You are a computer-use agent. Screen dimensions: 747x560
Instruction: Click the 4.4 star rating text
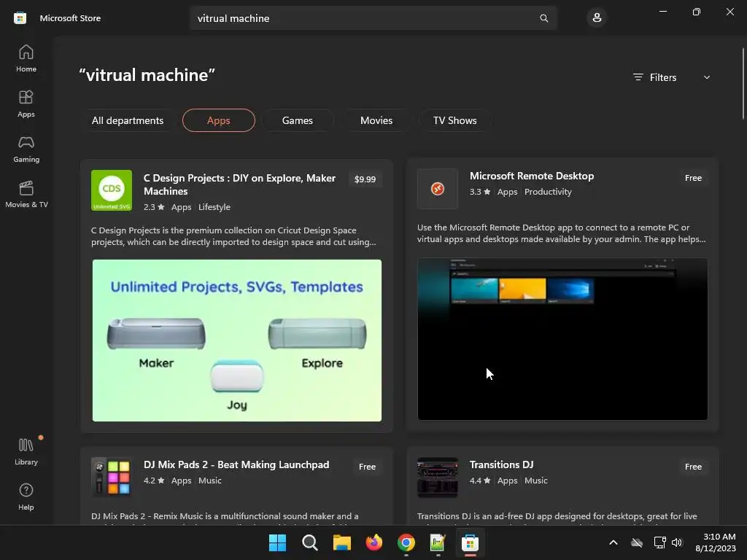[480, 480]
